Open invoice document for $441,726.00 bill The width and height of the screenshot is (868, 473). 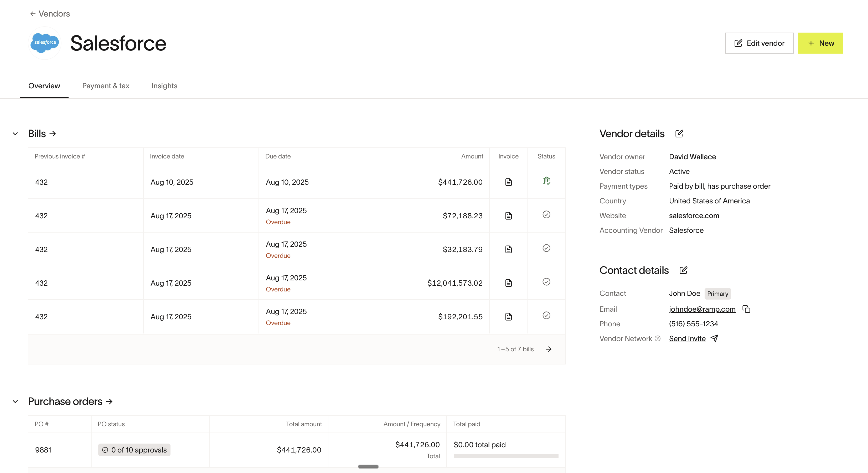508,182
